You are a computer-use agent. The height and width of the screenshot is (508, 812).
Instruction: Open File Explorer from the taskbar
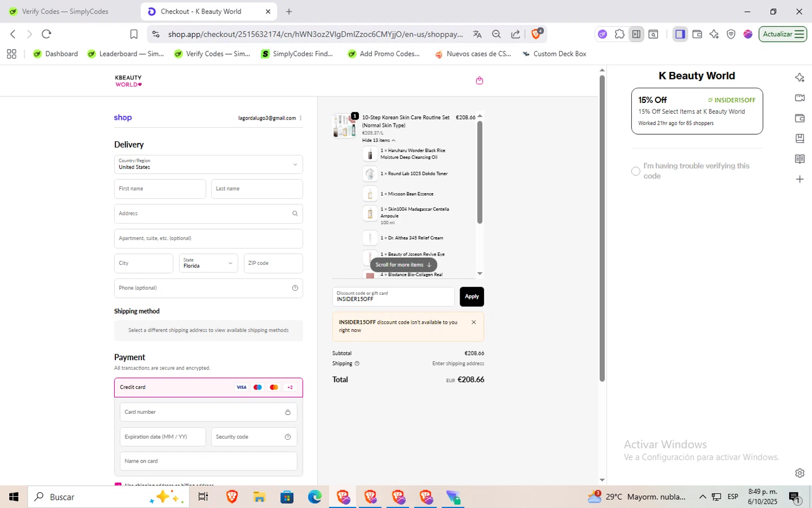pyautogui.click(x=259, y=497)
